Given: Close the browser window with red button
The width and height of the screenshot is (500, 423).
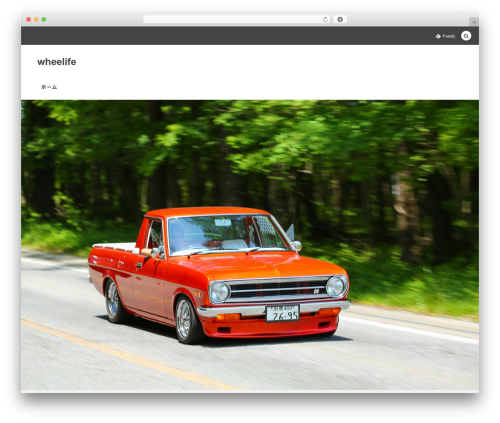Looking at the screenshot, I should (x=29, y=19).
